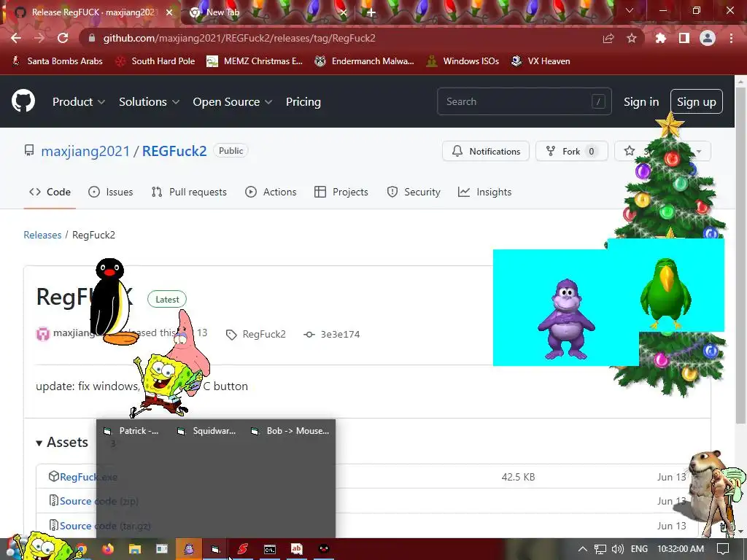
Task: Click the commit icon beside 3e3e174
Action: coord(309,334)
